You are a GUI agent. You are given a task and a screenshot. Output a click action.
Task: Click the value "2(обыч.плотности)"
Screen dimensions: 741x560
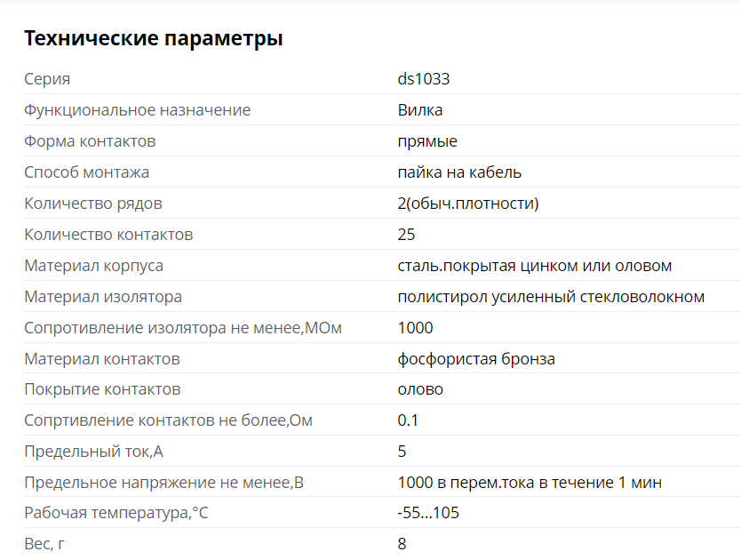(468, 204)
